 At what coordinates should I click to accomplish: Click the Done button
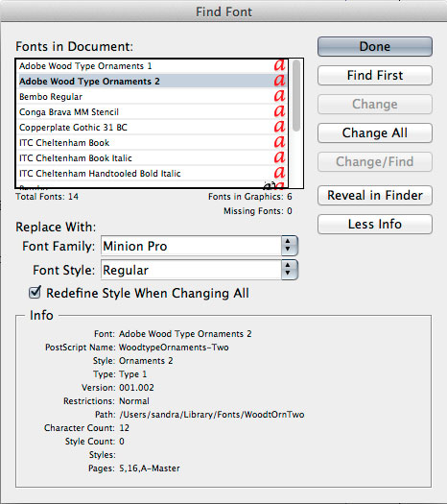coord(375,47)
